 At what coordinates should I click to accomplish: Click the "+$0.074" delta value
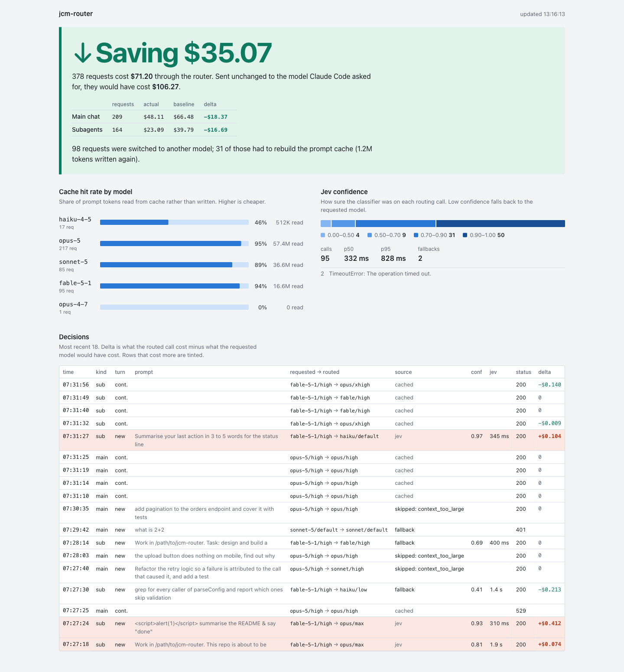[549, 644]
